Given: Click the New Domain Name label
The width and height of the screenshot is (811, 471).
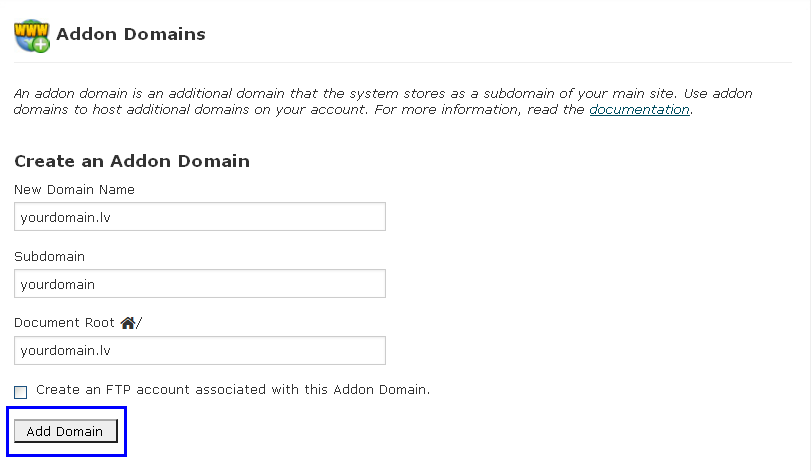Looking at the screenshot, I should [x=74, y=190].
